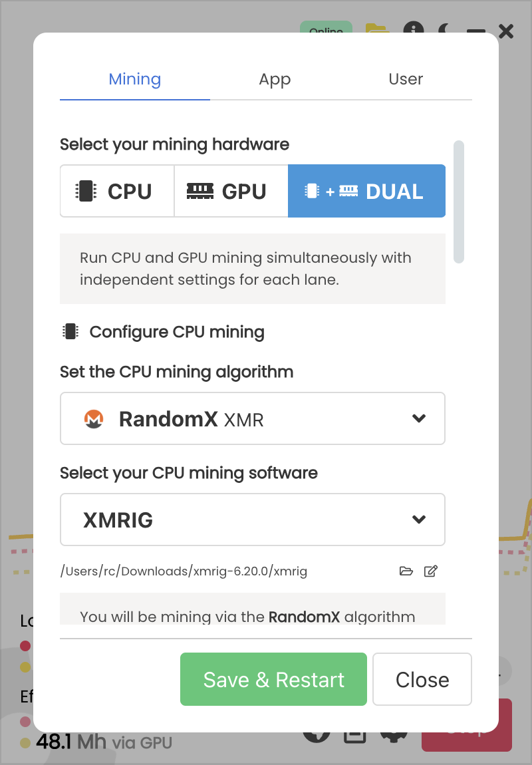Screen dimensions: 532x765
Task: Click the chip icon beside Configure CPU mining
Action: tap(70, 332)
